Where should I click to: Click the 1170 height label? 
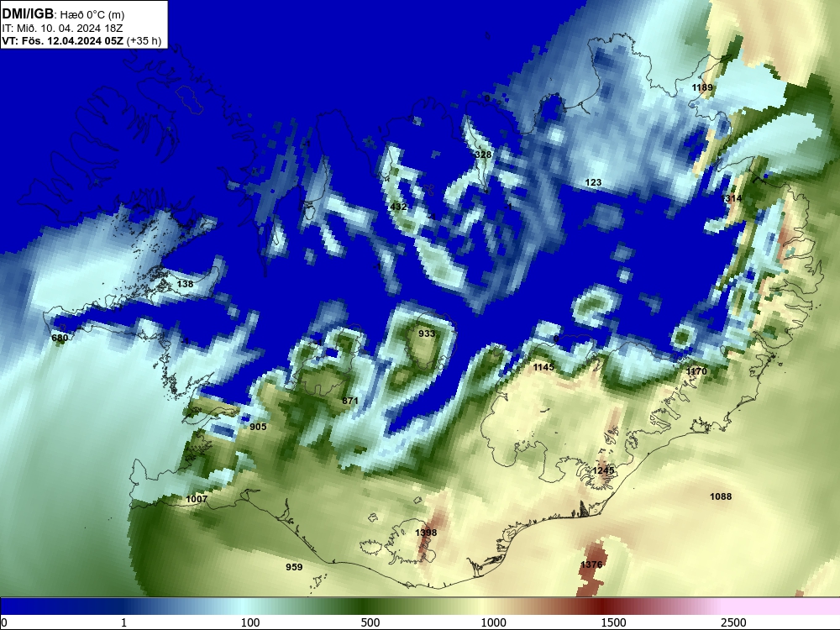(696, 371)
